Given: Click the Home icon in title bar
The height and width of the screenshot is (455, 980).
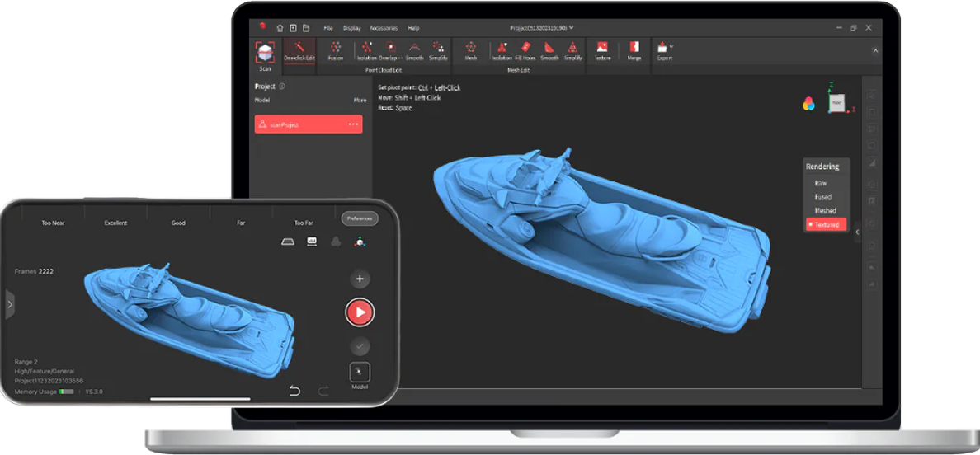Looking at the screenshot, I should point(280,28).
